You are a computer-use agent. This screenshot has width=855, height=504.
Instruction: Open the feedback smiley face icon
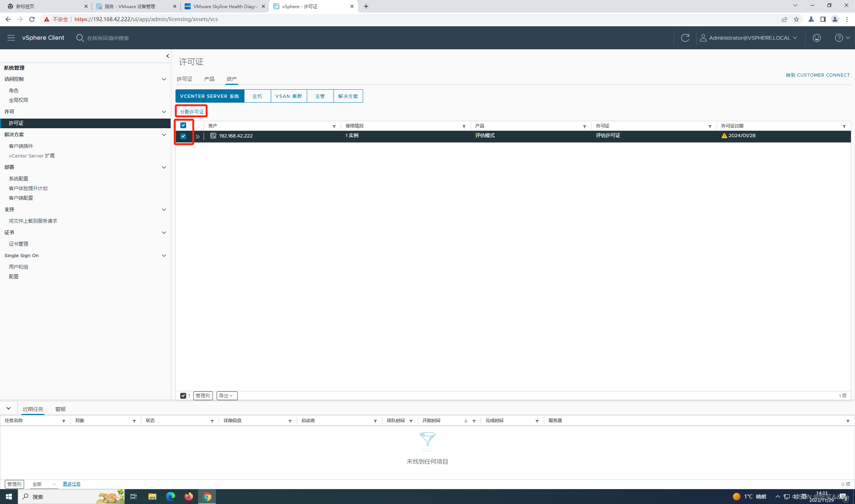pyautogui.click(x=817, y=38)
